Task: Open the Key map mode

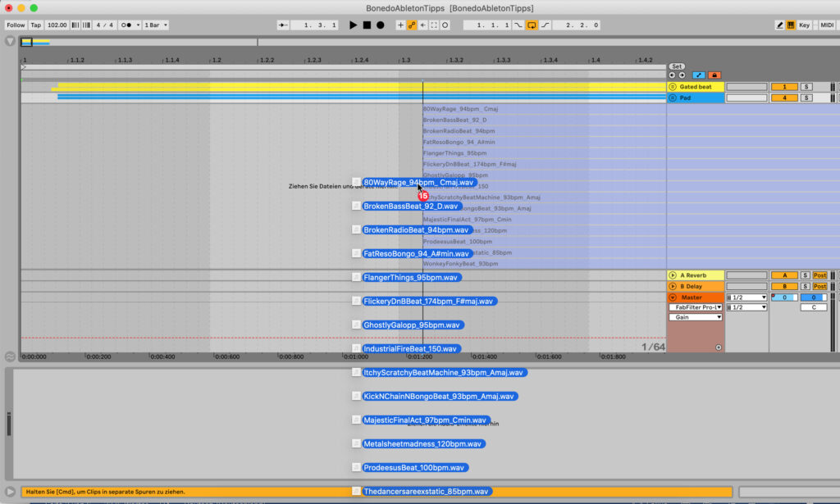Action: (804, 25)
